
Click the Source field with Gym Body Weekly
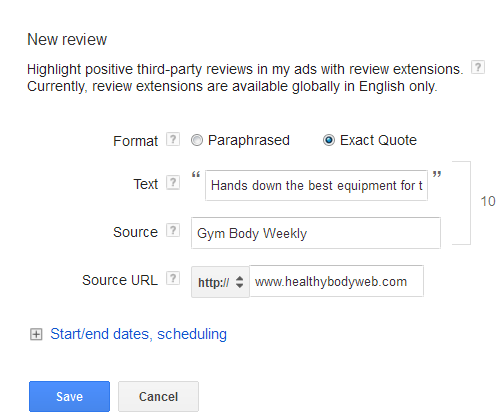coord(316,233)
